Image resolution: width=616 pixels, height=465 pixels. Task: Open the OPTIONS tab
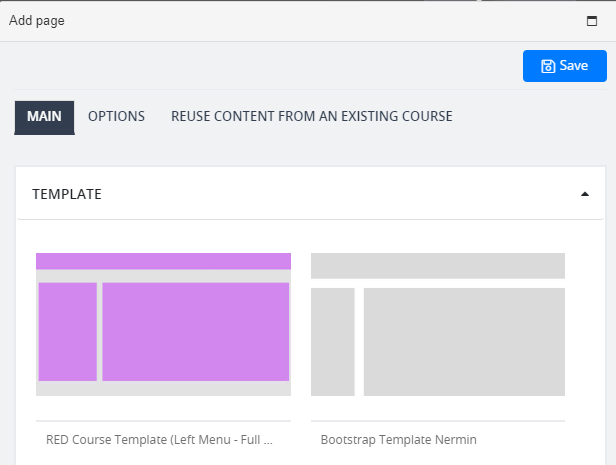[x=116, y=116]
